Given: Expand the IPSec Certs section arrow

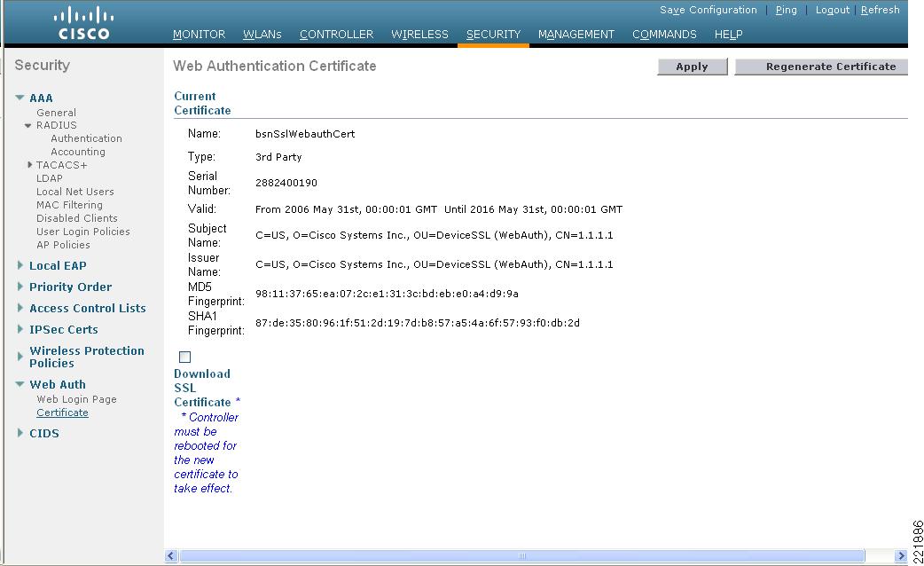Looking at the screenshot, I should tap(20, 329).
